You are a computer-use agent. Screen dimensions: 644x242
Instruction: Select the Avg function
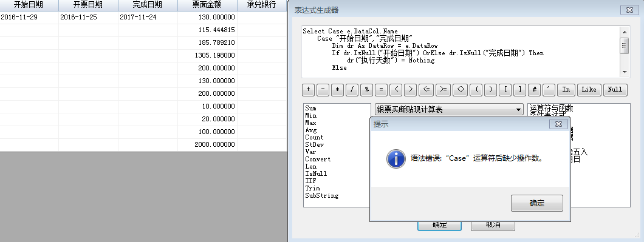pyautogui.click(x=311, y=130)
